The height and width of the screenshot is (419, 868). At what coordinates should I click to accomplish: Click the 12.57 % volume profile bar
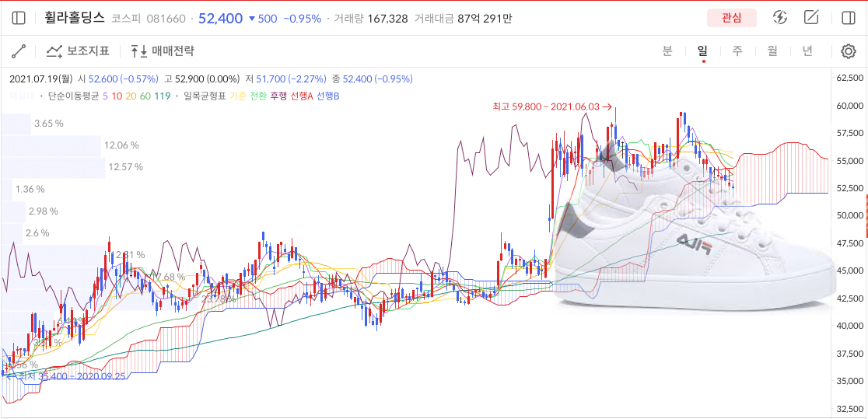pyautogui.click(x=53, y=167)
